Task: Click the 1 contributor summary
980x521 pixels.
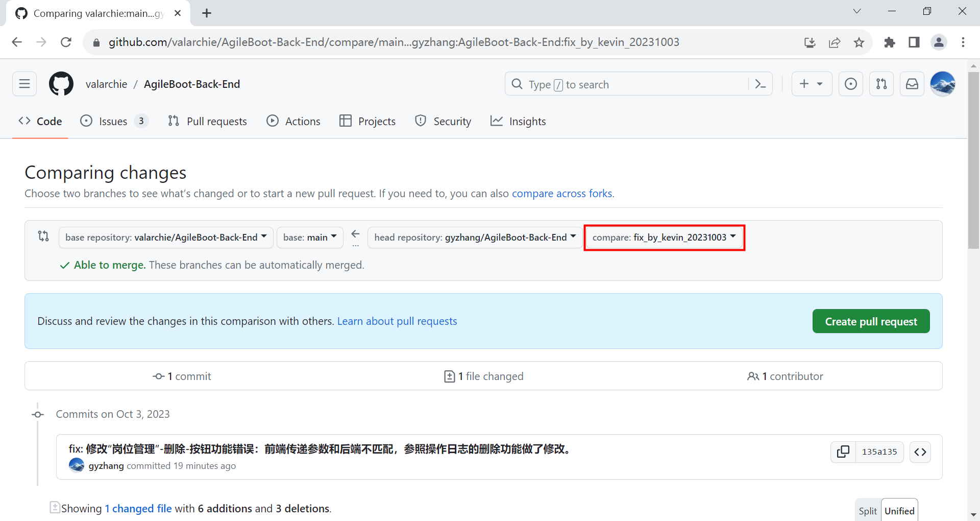Action: click(x=785, y=376)
